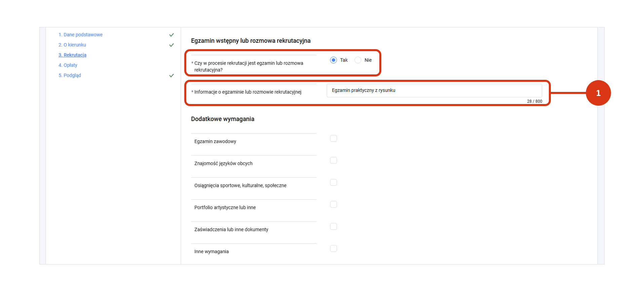Click the Dodatkowe wymagania section heading
This screenshot has height=306, width=644.
[223, 119]
